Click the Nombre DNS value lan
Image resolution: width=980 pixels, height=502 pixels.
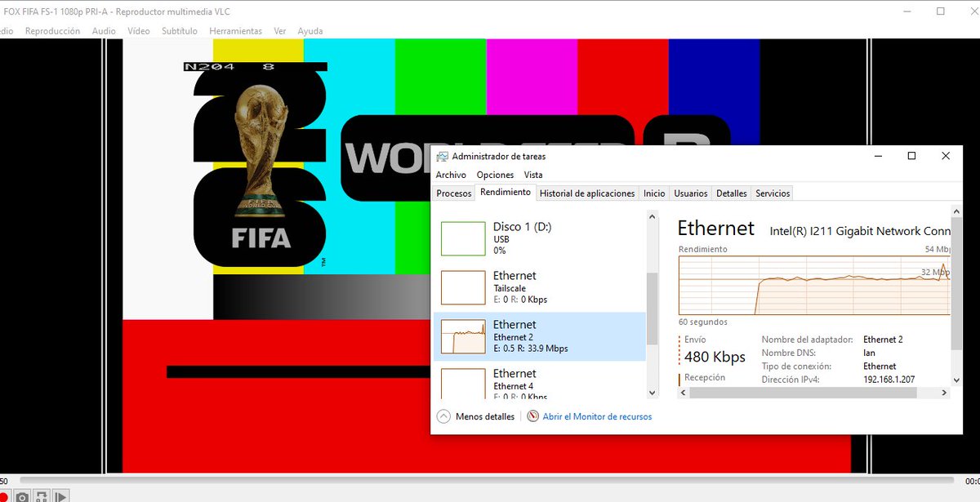click(x=870, y=353)
